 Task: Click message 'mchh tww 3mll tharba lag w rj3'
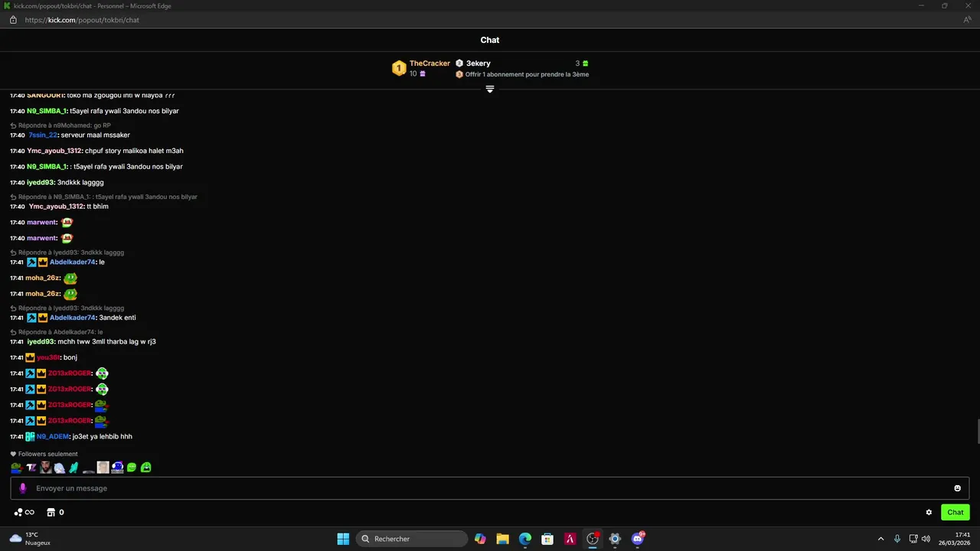coord(106,341)
